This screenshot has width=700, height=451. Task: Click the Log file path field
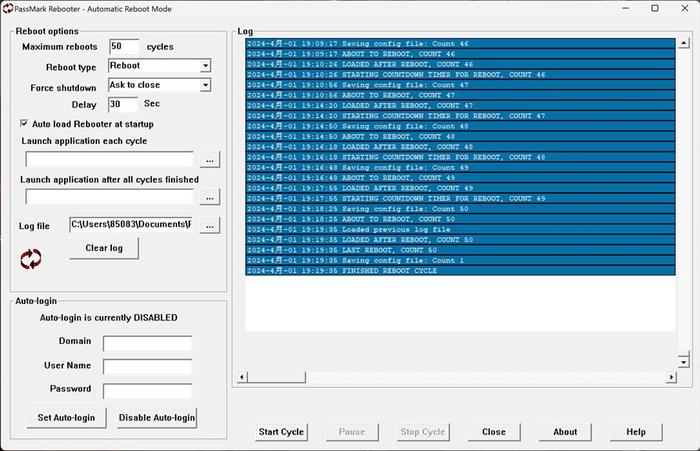click(x=131, y=225)
